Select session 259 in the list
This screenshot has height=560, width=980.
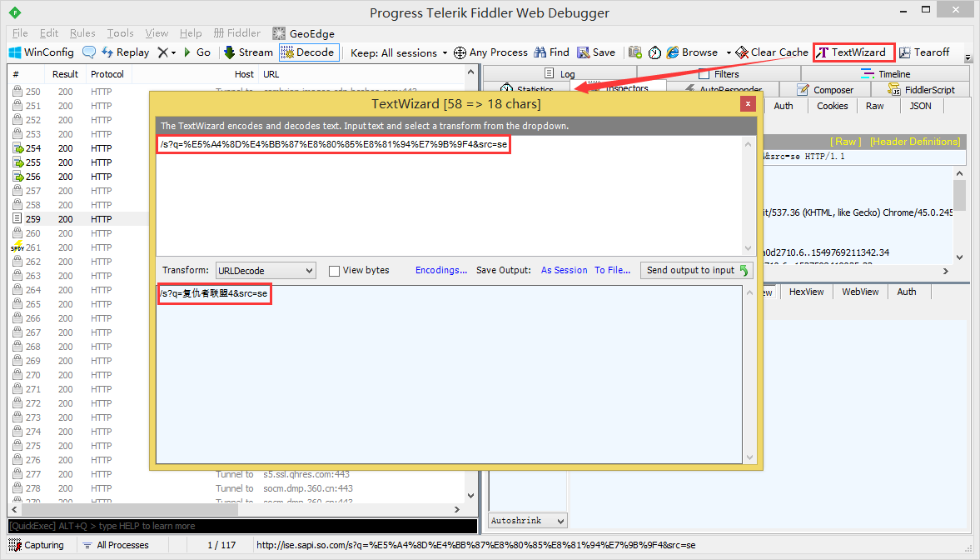[78, 219]
